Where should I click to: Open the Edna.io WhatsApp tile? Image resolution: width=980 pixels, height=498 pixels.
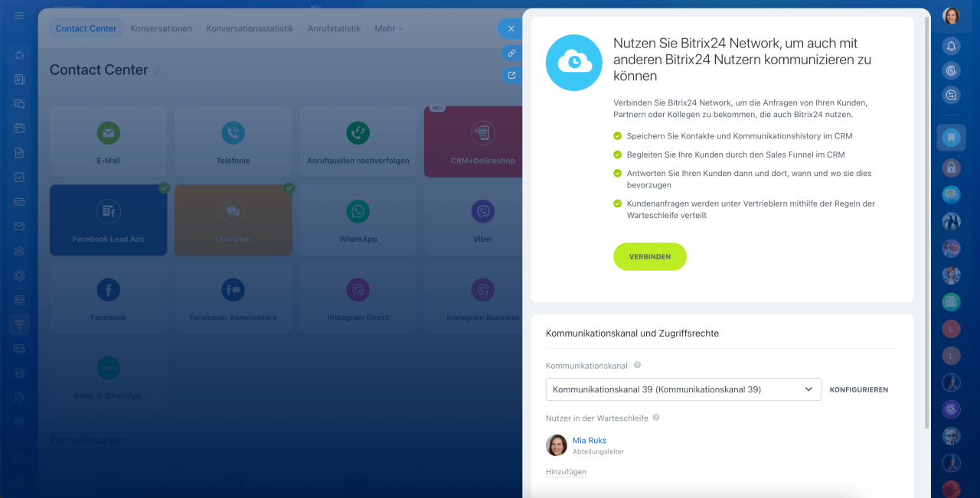[x=108, y=377]
